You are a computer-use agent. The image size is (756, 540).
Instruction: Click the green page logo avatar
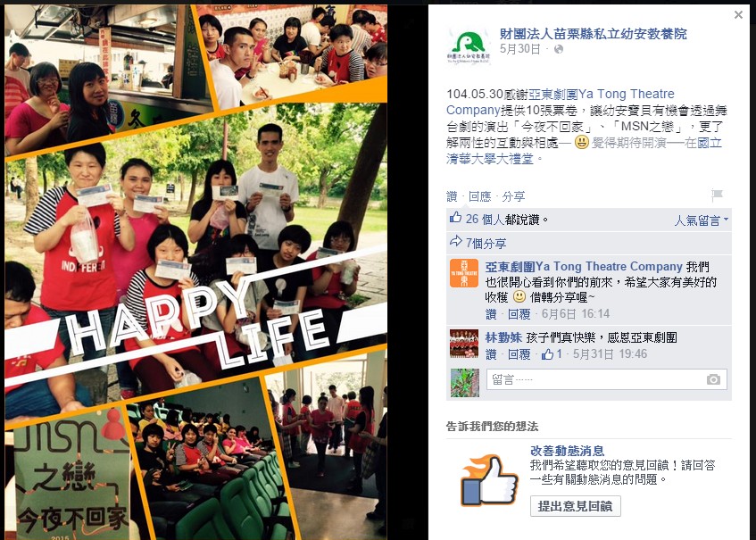469,46
